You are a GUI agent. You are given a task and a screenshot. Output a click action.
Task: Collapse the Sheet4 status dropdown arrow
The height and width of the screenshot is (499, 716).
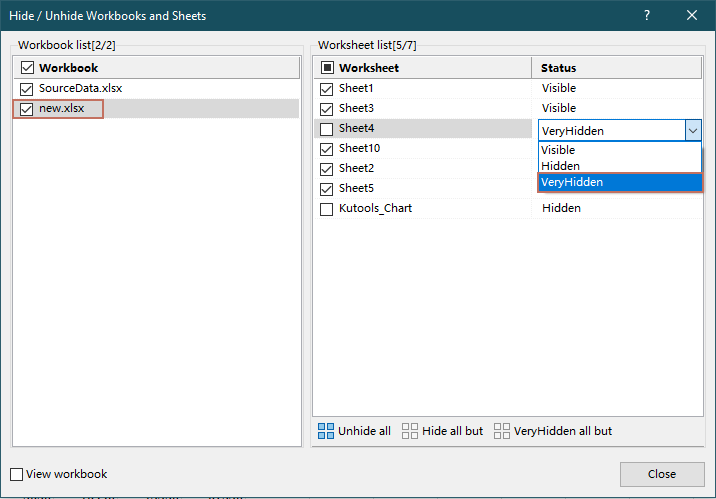[692, 130]
